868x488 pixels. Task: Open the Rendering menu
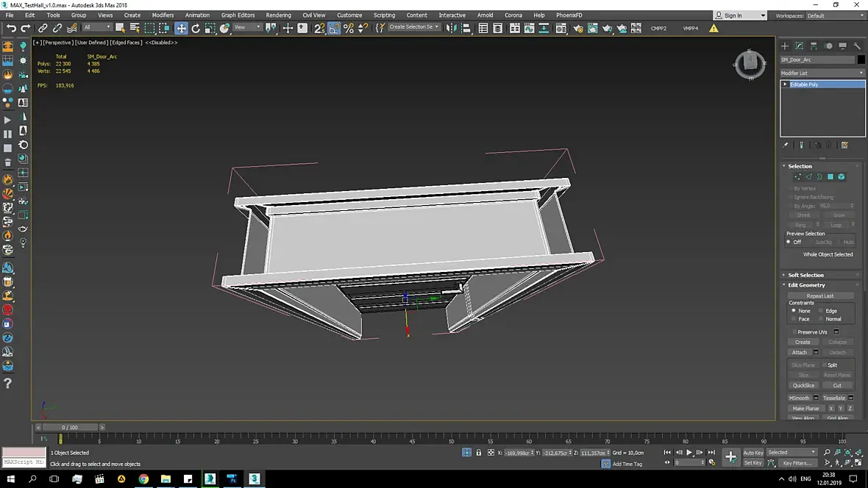[278, 15]
